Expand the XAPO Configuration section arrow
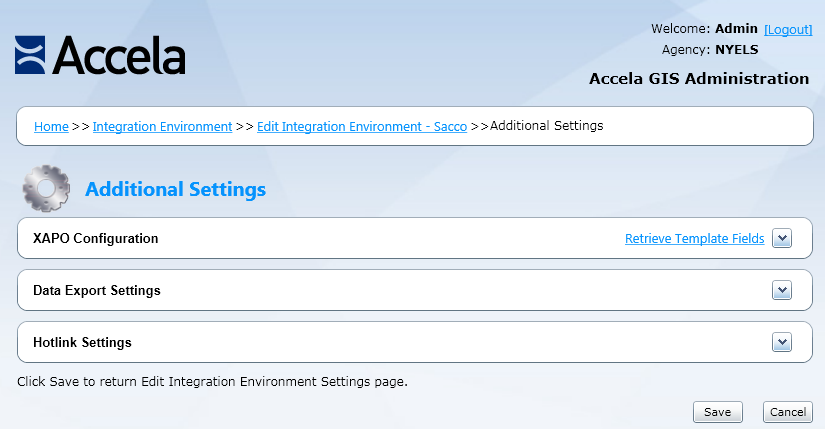The width and height of the screenshot is (825, 429). click(x=782, y=239)
